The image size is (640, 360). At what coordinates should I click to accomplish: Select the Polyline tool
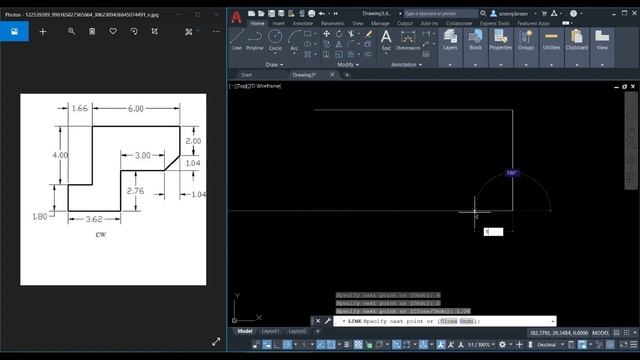click(x=255, y=40)
